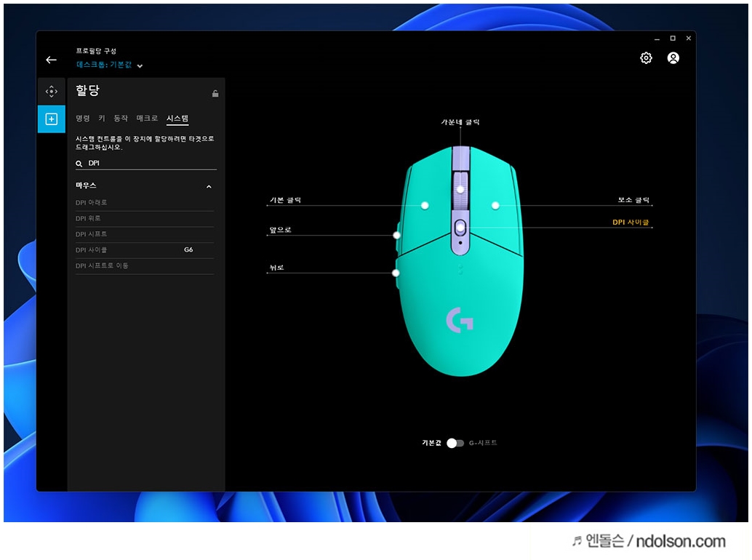The width and height of the screenshot is (752, 560).
Task: Open the 데스크톱: 기본값 profile dropdown
Action: point(109,65)
